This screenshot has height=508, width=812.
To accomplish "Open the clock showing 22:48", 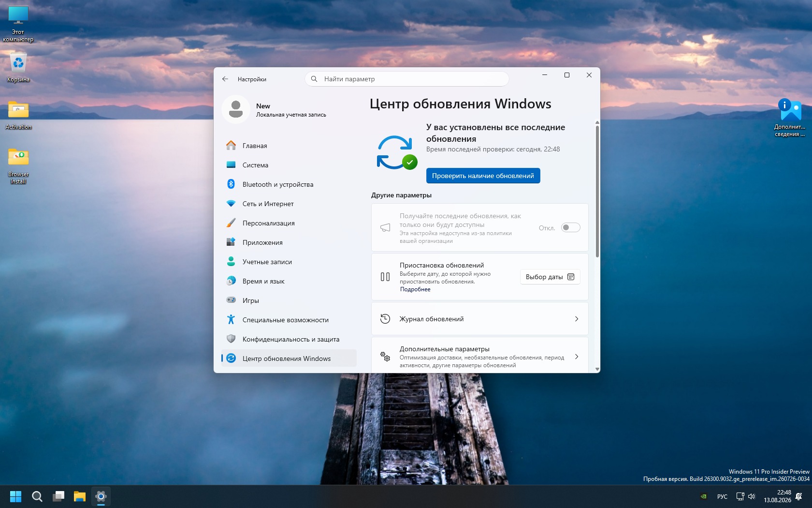I will [777, 496].
